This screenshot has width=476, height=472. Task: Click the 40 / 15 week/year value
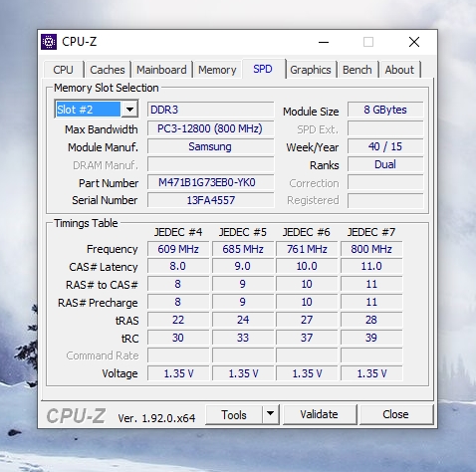coord(385,146)
